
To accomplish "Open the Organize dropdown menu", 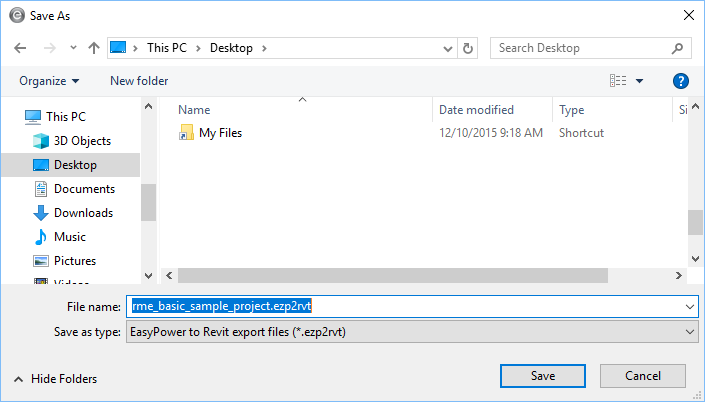I will tap(48, 81).
